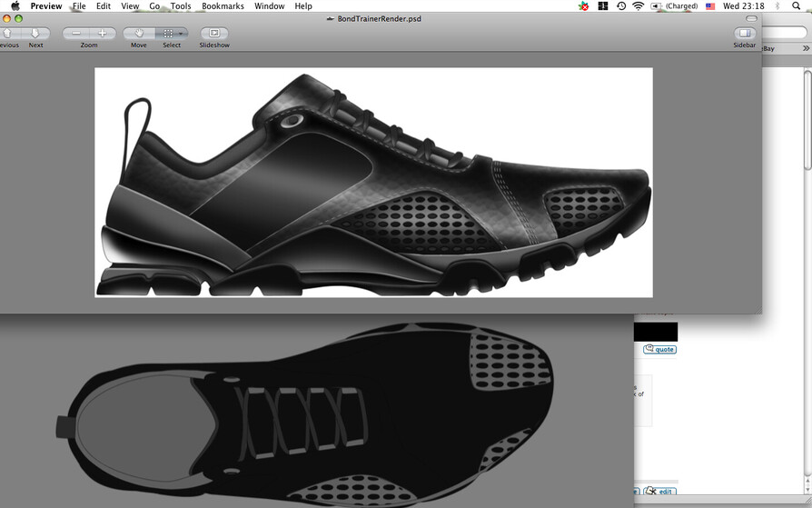Click the side-view shoe render image
812x508 pixels.
[373, 182]
